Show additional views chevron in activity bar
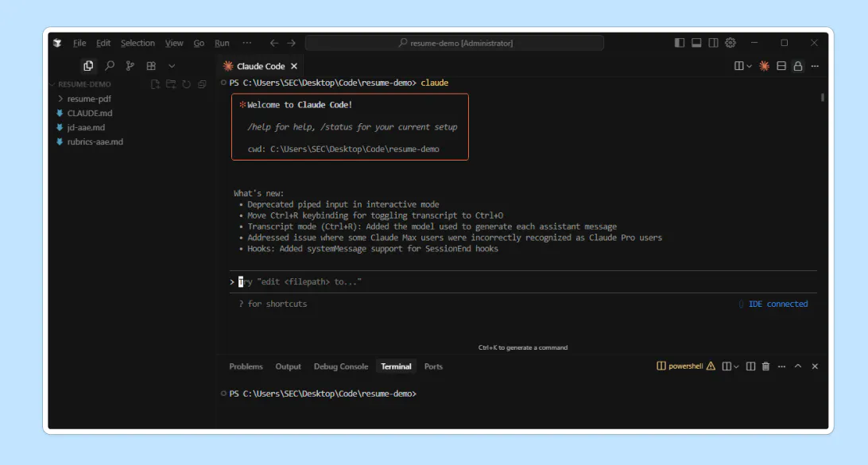 [172, 66]
